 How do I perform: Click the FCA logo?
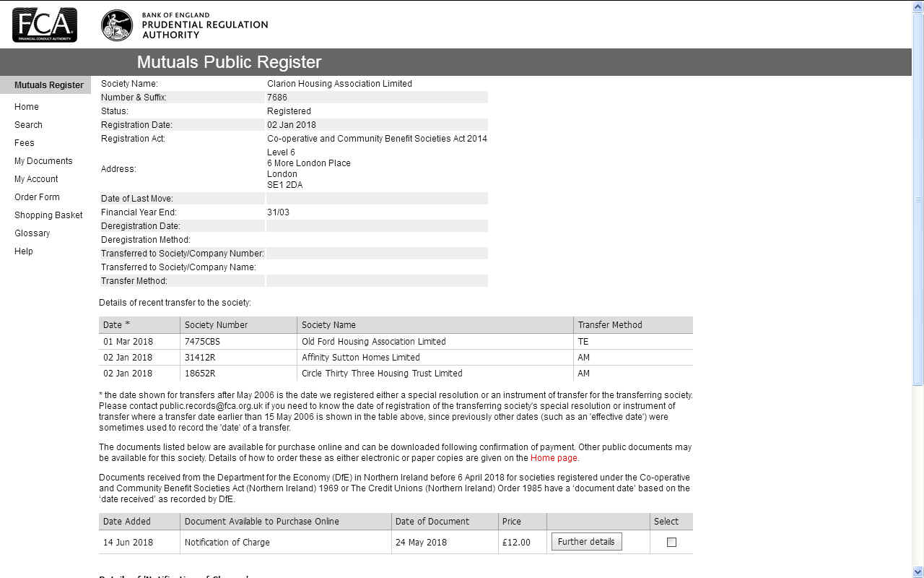point(45,25)
